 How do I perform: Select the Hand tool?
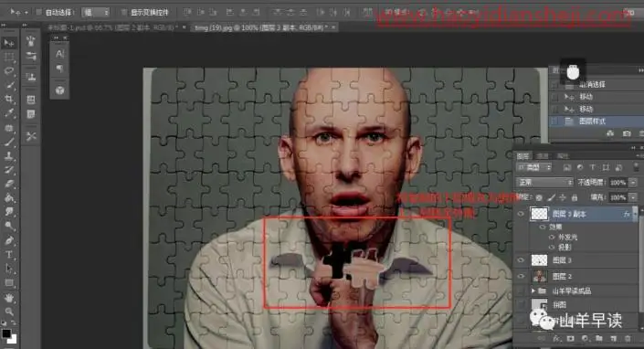8,298
